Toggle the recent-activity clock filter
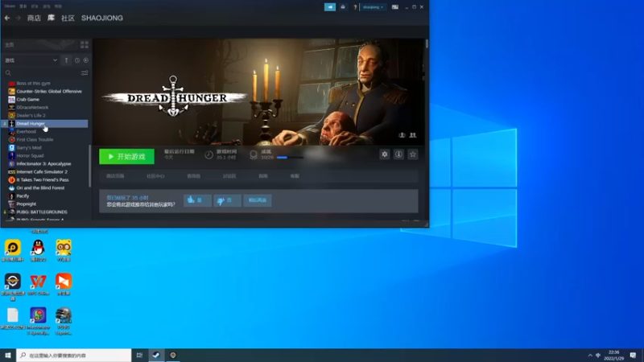The width and height of the screenshot is (644, 362). (77, 60)
